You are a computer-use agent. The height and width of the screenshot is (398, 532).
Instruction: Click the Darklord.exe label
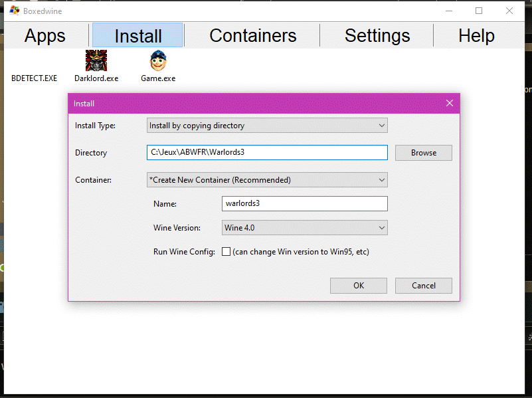click(96, 78)
